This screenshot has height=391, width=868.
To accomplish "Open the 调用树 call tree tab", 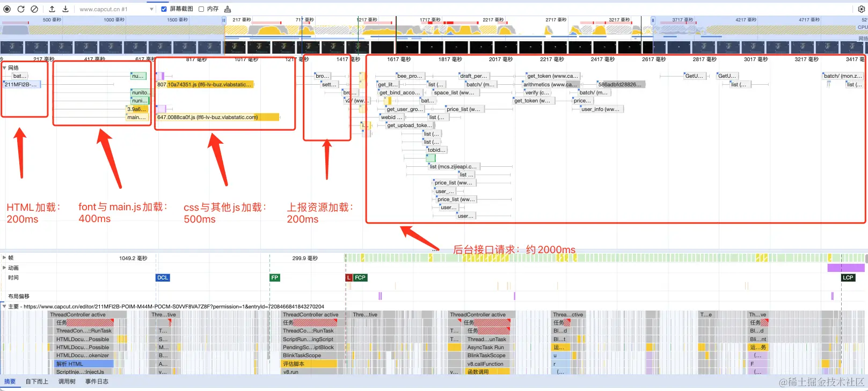I will pyautogui.click(x=67, y=382).
